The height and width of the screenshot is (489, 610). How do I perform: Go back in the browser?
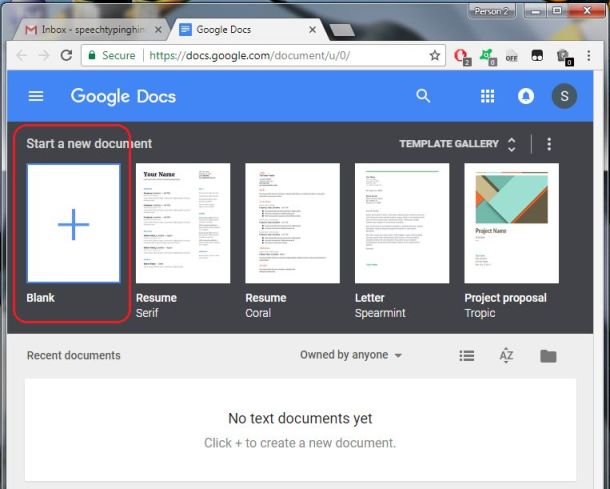tap(21, 56)
